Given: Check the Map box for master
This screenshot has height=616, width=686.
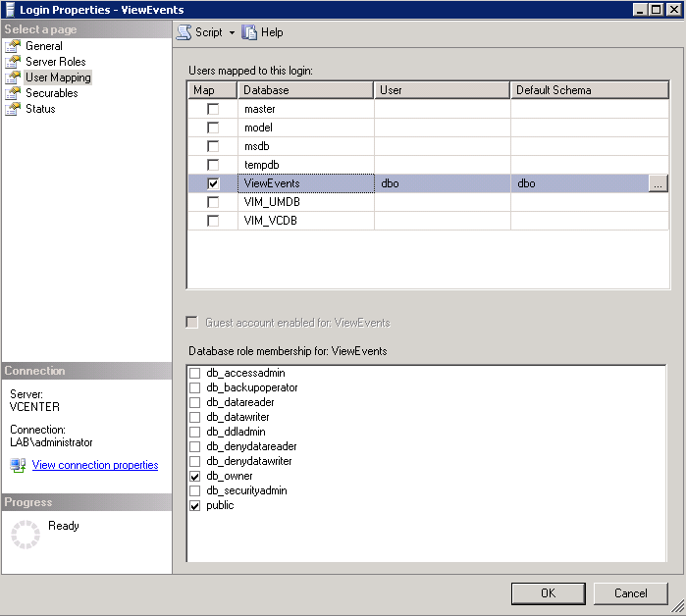Looking at the screenshot, I should click(x=213, y=109).
